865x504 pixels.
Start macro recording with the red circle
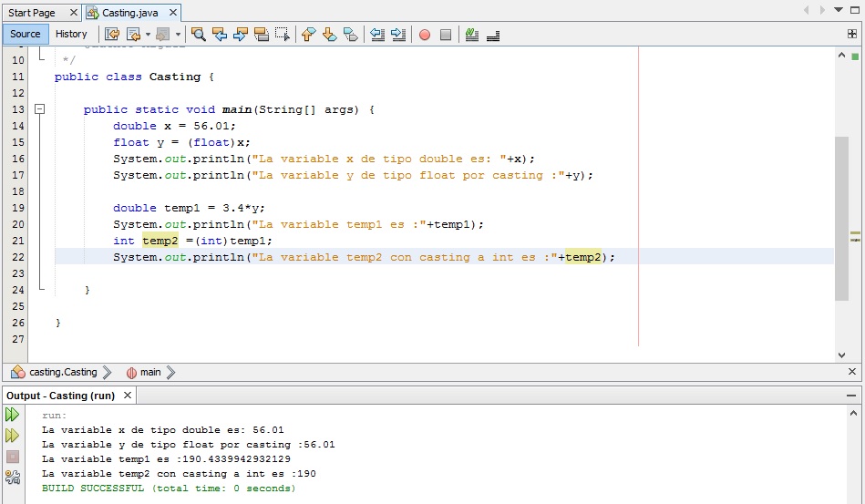coord(425,35)
